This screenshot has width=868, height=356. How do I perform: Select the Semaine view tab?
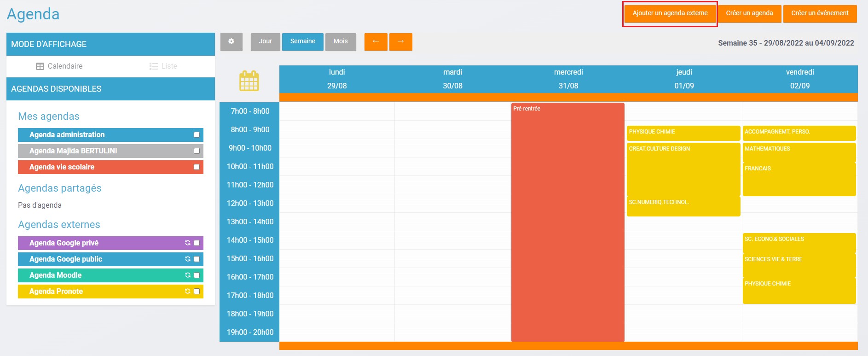click(302, 41)
